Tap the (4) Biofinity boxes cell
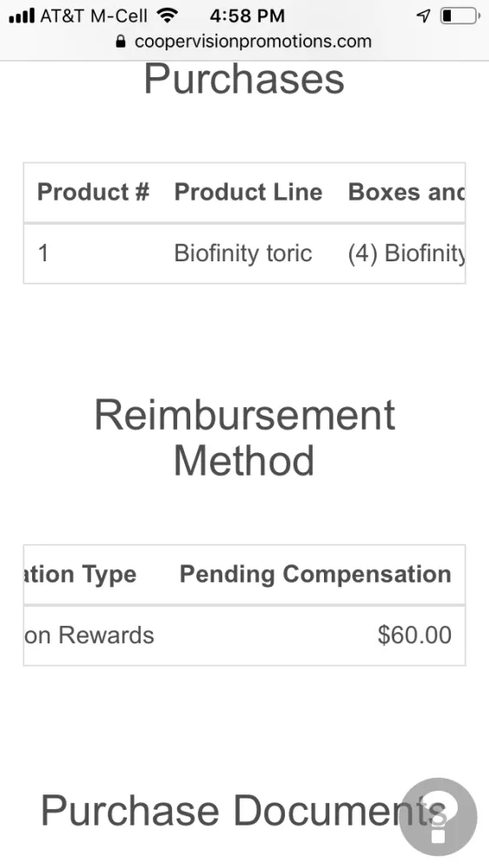Viewport: 489px width, 868px height. (x=406, y=253)
